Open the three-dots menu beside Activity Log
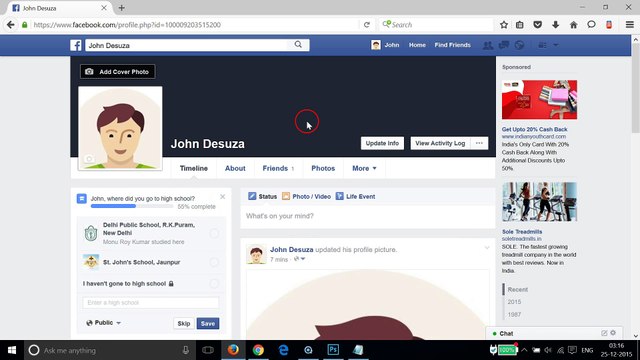 [479, 143]
